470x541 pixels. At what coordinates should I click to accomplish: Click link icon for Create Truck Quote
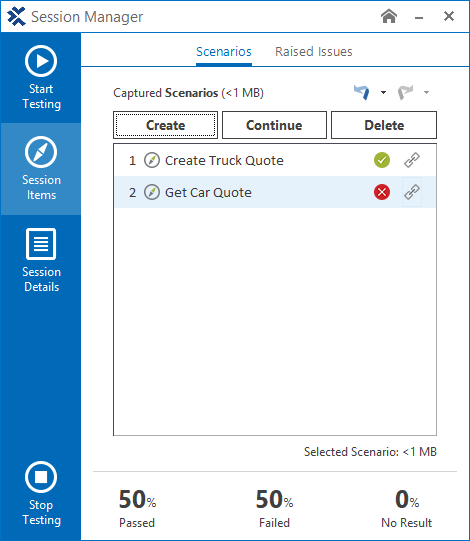point(412,160)
